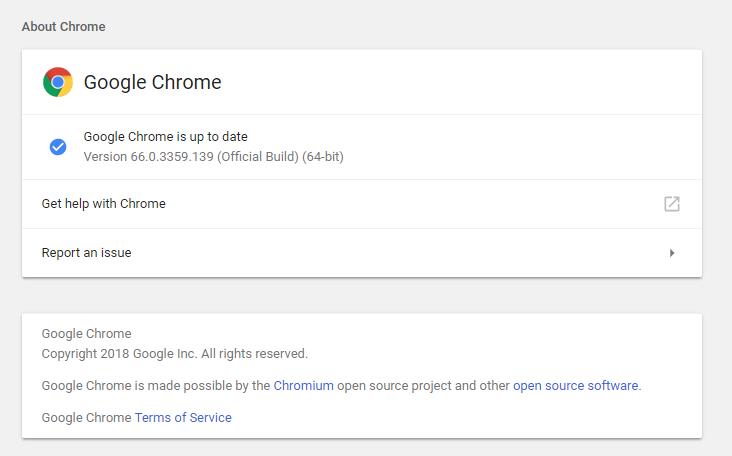This screenshot has height=456, width=732.
Task: Click the Google Chrome logo icon
Action: [x=58, y=82]
